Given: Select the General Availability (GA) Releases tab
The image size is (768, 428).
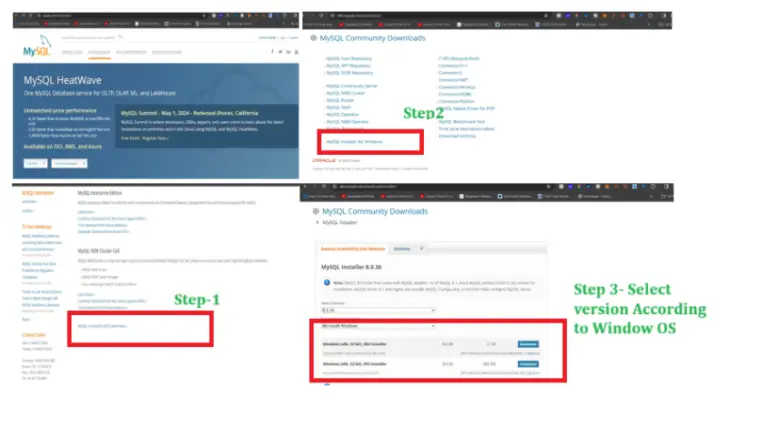Looking at the screenshot, I should [353, 249].
